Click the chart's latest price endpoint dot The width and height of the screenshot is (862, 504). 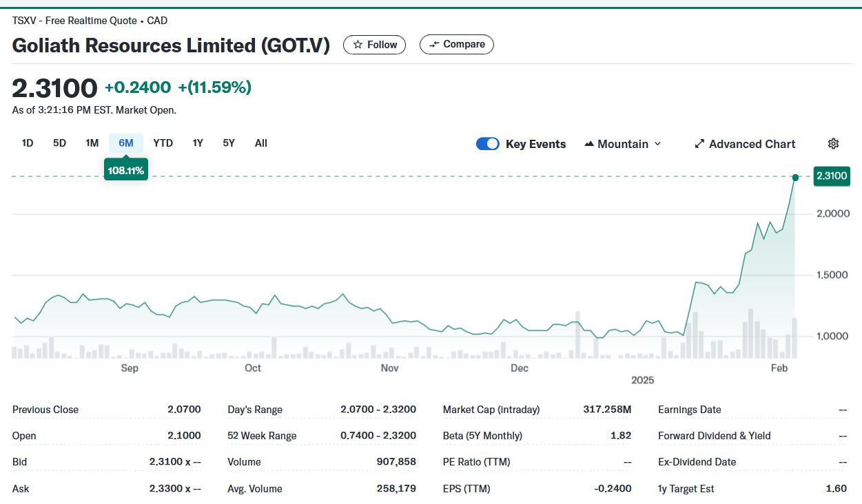(x=795, y=178)
